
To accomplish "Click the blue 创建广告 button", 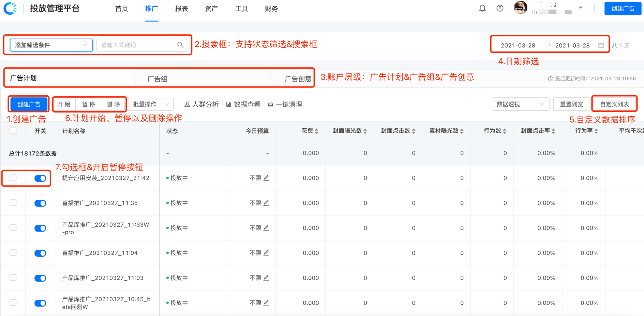I will coord(28,104).
